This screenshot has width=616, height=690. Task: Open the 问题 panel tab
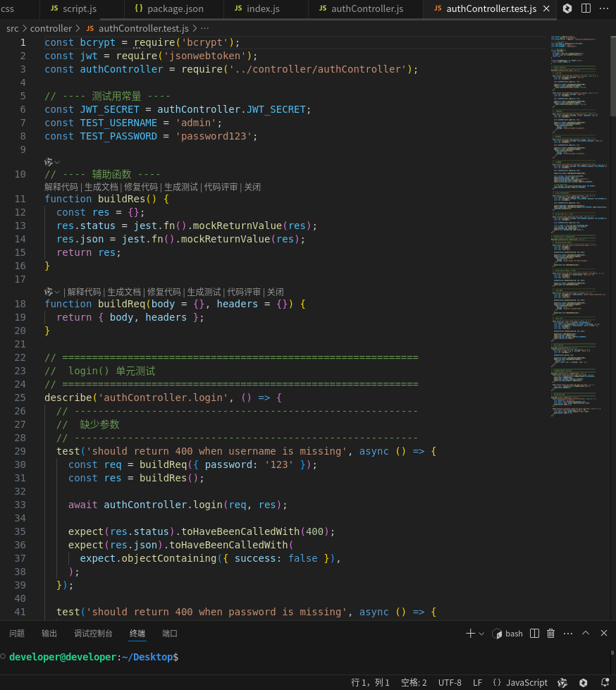(17, 633)
